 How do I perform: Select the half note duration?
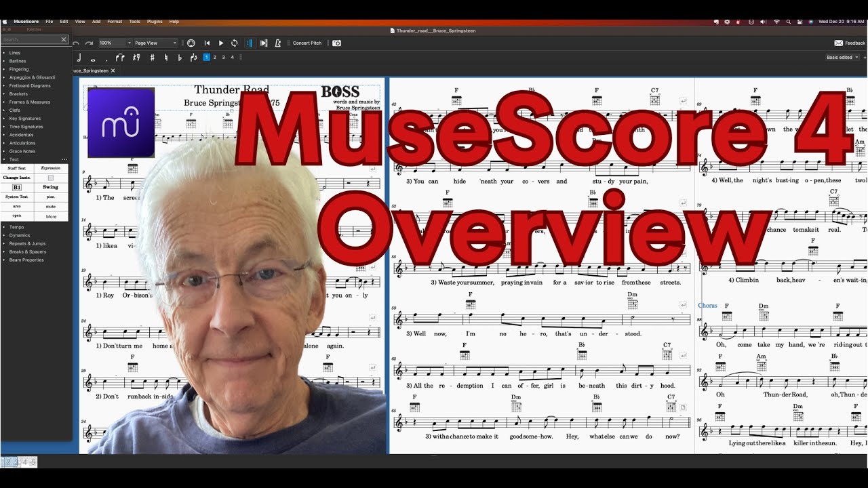click(79, 58)
